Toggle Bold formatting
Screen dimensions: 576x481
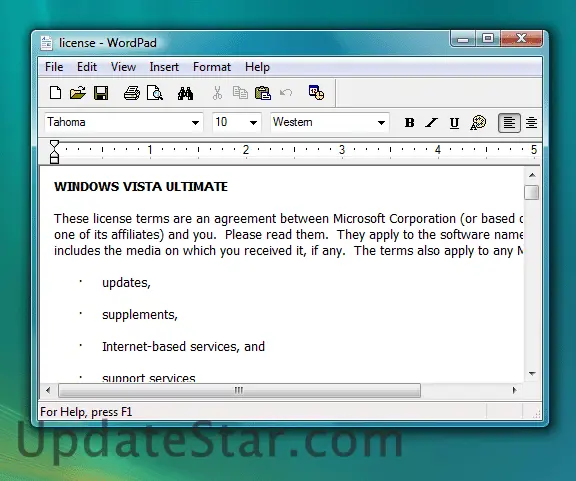coord(409,123)
